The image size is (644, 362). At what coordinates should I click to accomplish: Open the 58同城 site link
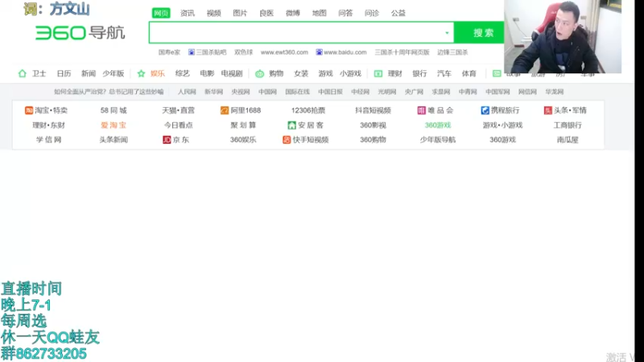click(x=114, y=110)
